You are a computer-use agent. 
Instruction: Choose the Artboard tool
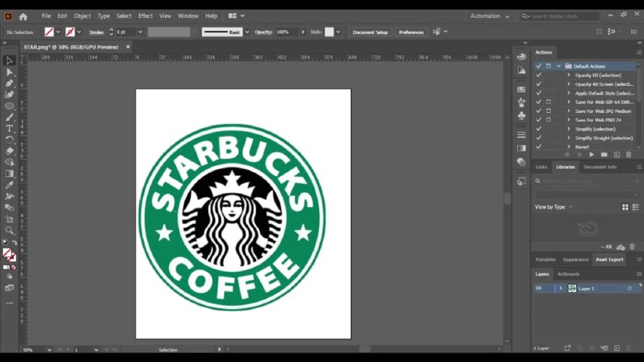tap(9, 219)
